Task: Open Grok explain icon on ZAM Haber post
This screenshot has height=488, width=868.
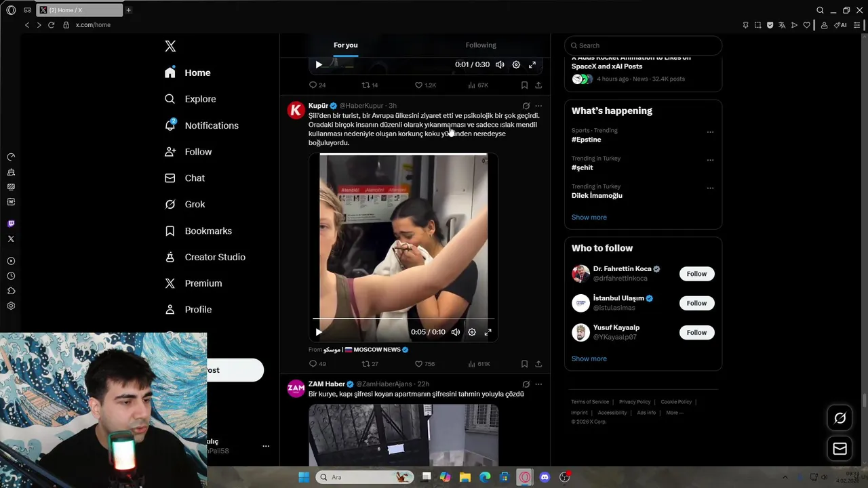Action: [x=526, y=384]
